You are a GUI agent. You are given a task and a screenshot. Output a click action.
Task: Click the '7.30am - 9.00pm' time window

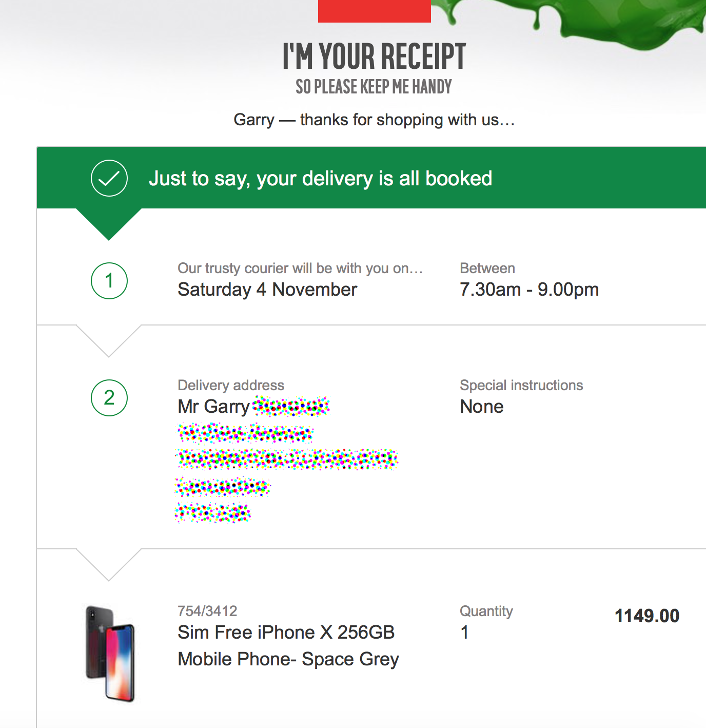[529, 290]
